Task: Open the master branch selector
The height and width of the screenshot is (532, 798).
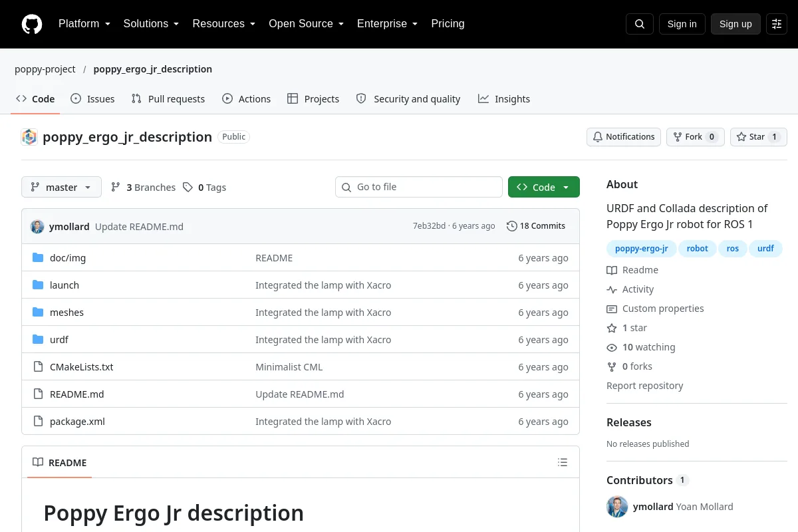Action: pyautogui.click(x=61, y=188)
